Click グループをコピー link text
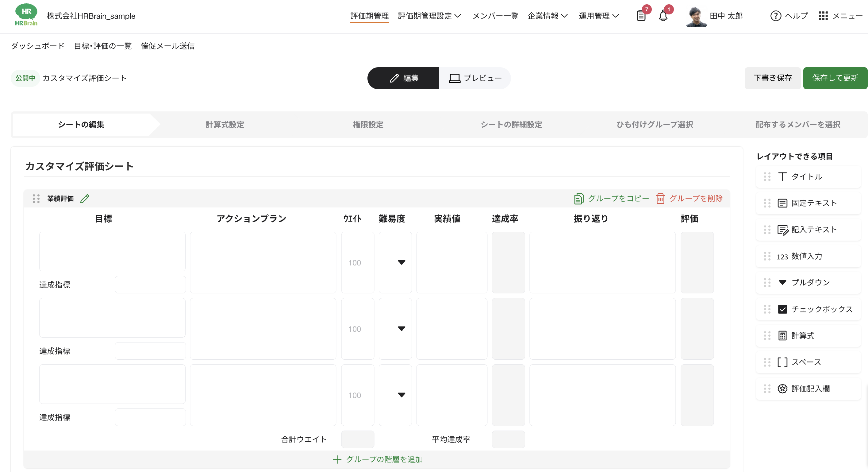The image size is (868, 472). click(619, 199)
